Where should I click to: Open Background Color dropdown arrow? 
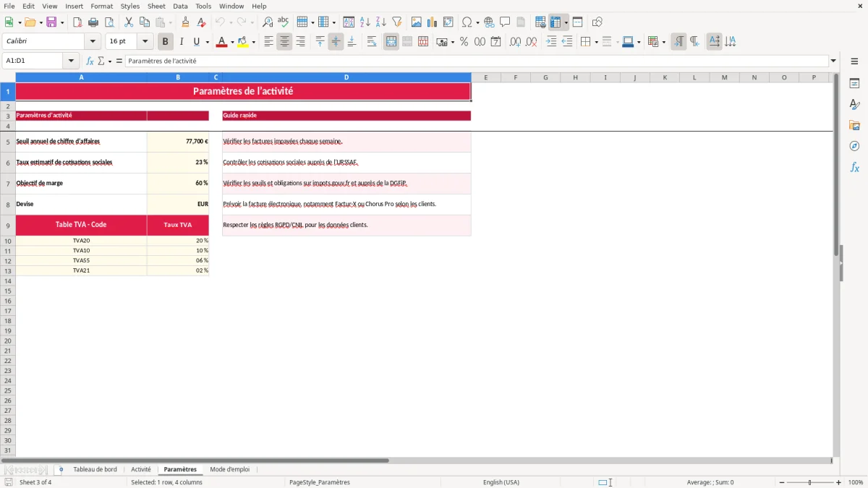coord(253,42)
